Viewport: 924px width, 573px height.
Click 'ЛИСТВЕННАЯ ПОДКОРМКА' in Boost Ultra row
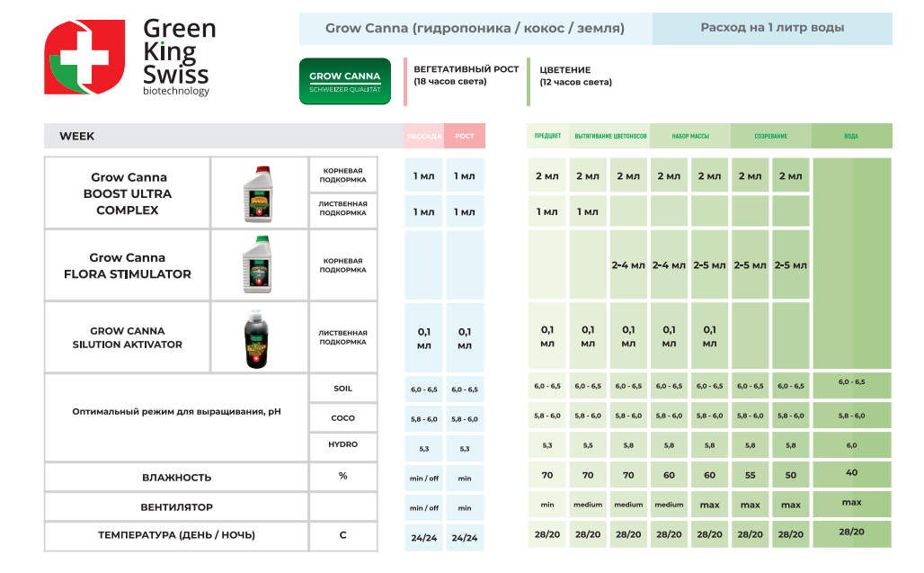coord(343,208)
